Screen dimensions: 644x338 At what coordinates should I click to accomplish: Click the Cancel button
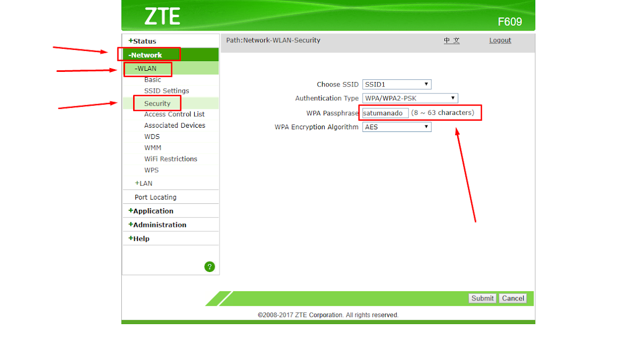[x=513, y=298]
